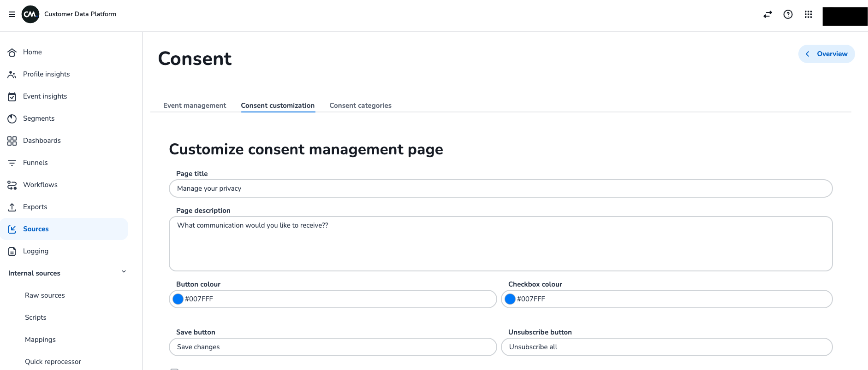Click the Profile insights people icon
Image resolution: width=868 pixels, height=370 pixels.
click(12, 74)
